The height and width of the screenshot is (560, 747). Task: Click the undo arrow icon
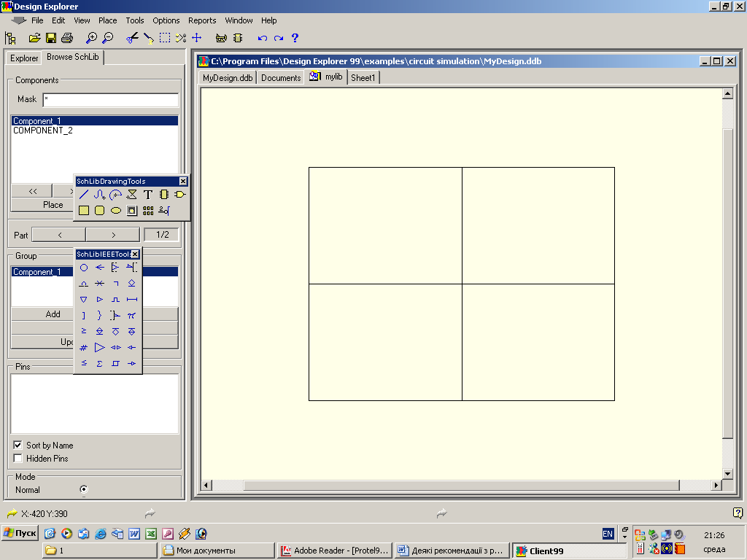point(262,38)
